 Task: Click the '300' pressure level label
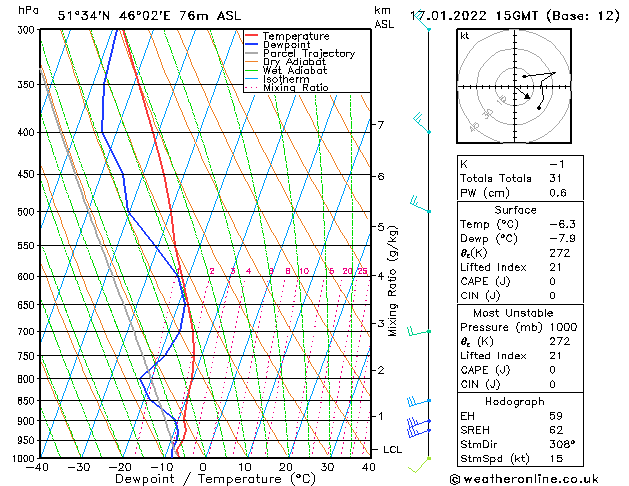pos(28,30)
